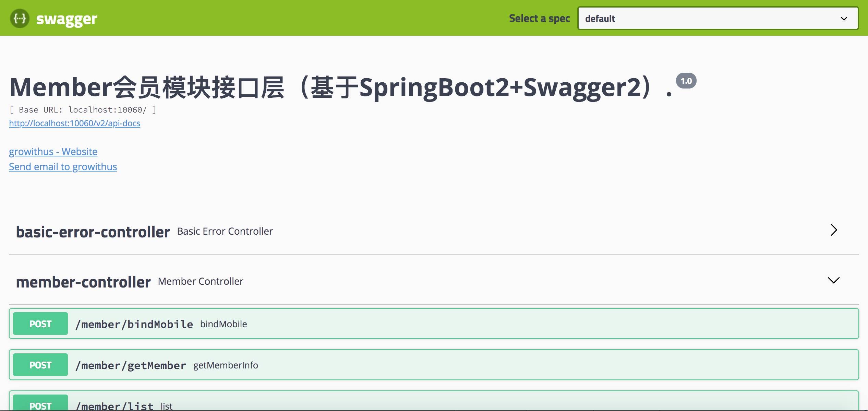Open the /member/list operation row
The width and height of the screenshot is (868, 411).
point(114,406)
